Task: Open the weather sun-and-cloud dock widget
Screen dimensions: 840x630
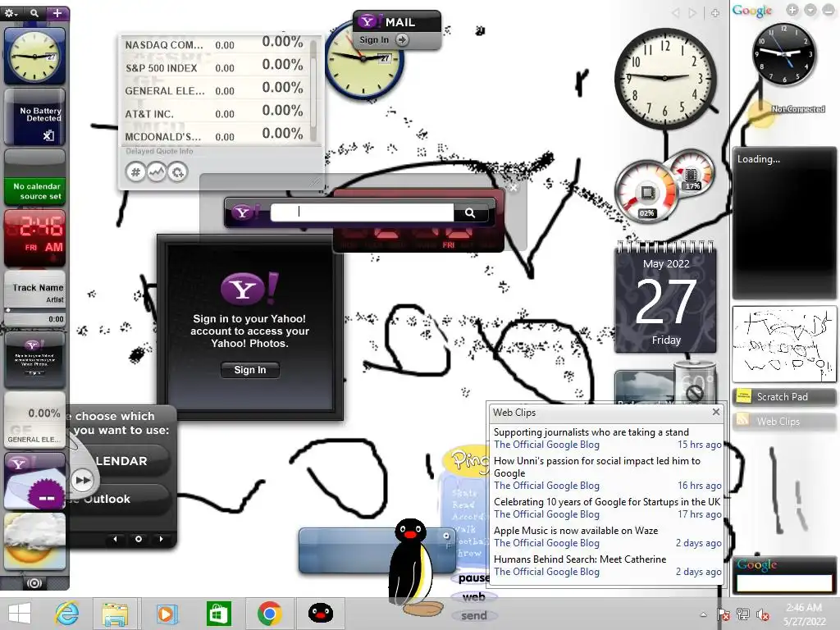Action: click(x=34, y=541)
